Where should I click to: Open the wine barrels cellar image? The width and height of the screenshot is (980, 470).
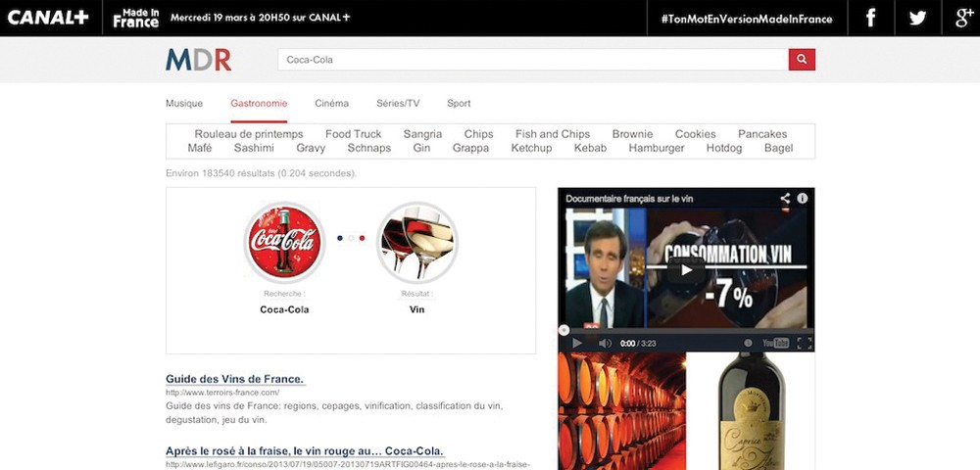(622, 410)
